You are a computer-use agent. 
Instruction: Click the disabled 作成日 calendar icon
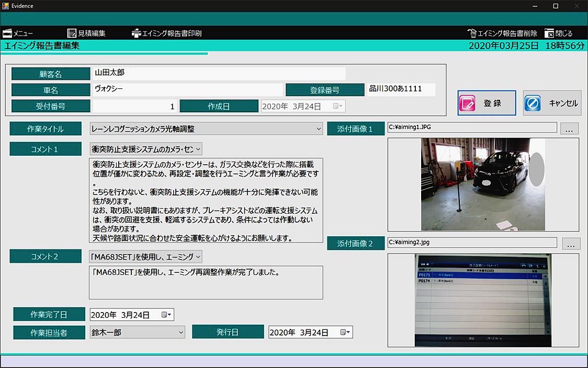[x=337, y=106]
